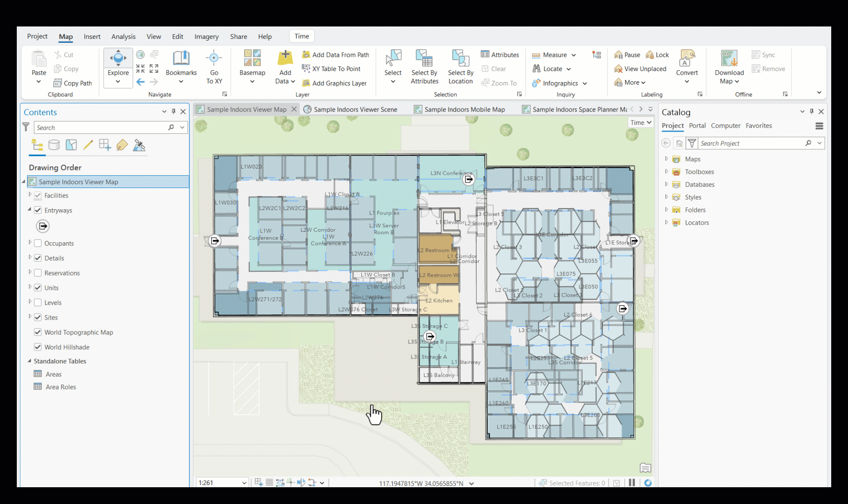This screenshot has width=848, height=504.
Task: Uncheck the Units layer
Action: pyautogui.click(x=38, y=288)
